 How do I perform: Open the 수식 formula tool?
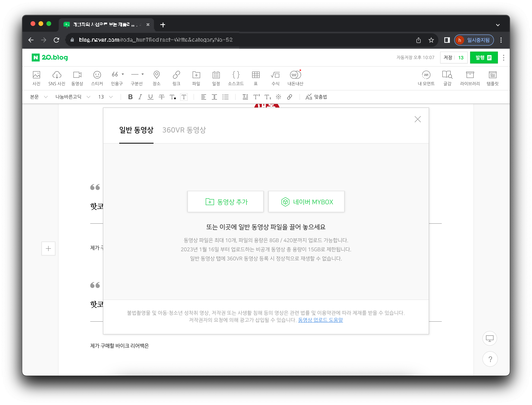click(x=275, y=78)
